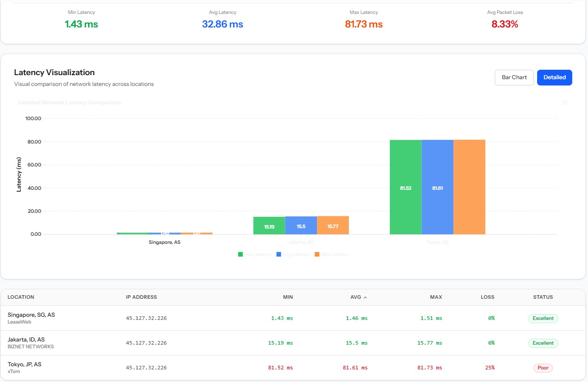Viewport: 588px width, 382px height.
Task: Click the 1.51 ms max value
Action: pos(431,318)
